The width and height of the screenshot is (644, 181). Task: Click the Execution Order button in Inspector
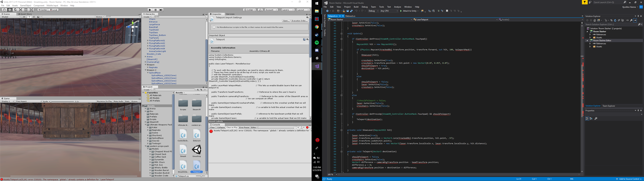pyautogui.click(x=300, y=21)
